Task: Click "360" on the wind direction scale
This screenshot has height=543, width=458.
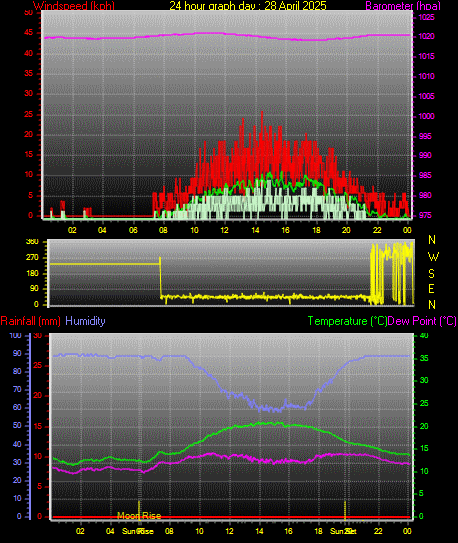Action: (x=32, y=242)
